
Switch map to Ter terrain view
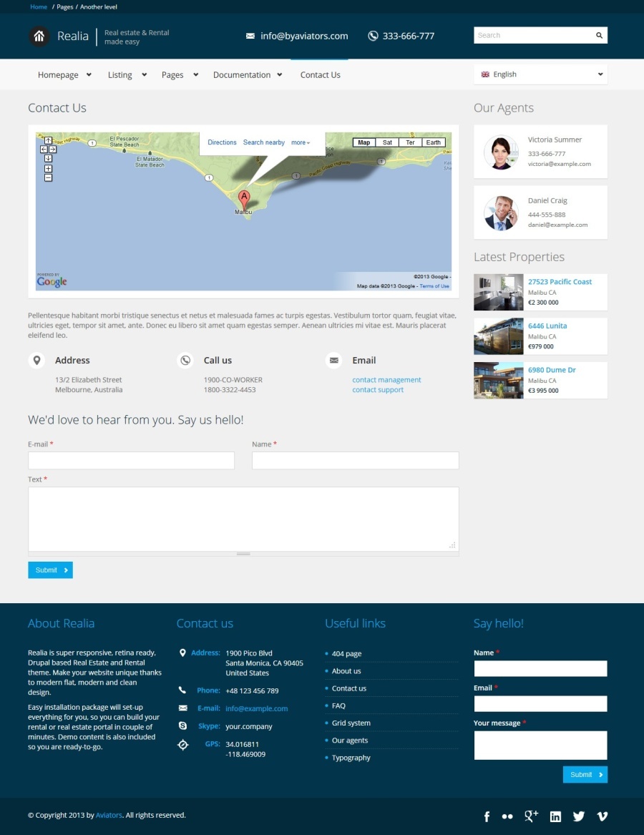[x=410, y=142]
